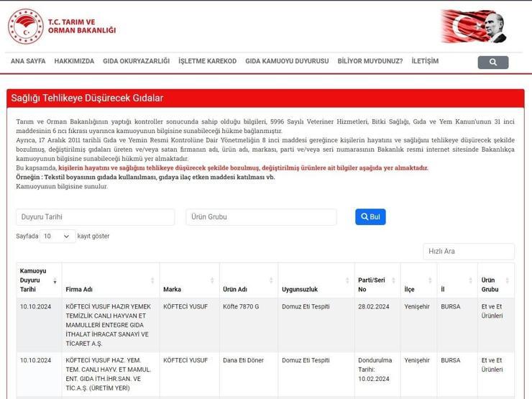This screenshot has width=532, height=399.
Task: Sort by Marka column arrow
Action: (x=212, y=280)
